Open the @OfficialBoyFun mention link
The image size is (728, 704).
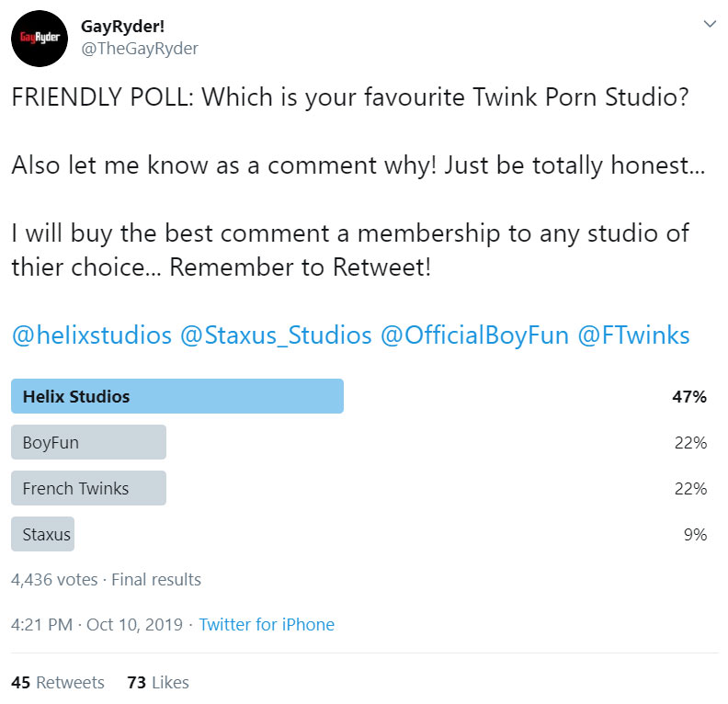[473, 335]
